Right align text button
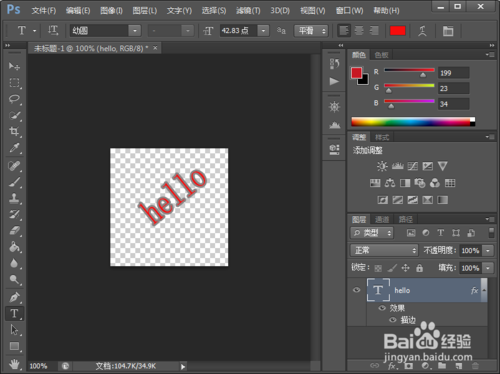 [x=374, y=31]
